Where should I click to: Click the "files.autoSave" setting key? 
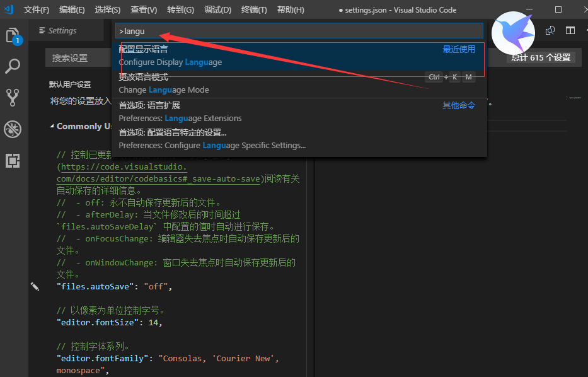click(x=95, y=287)
